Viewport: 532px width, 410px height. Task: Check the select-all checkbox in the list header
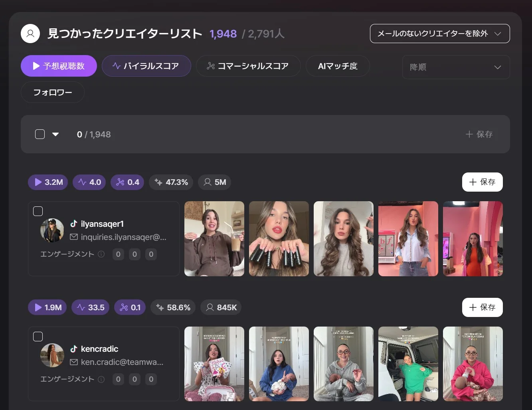[40, 134]
